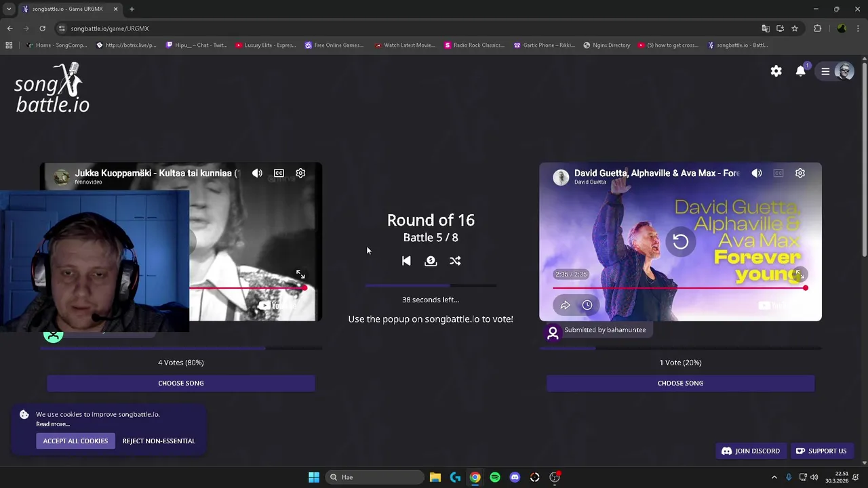Open the Chrome profile avatar
This screenshot has width=868, height=488.
[x=842, y=28]
